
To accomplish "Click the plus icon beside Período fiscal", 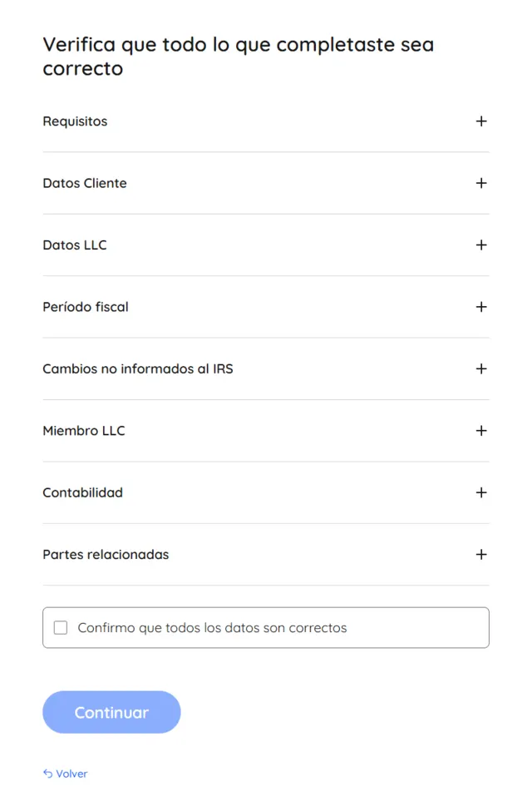I will 481,307.
